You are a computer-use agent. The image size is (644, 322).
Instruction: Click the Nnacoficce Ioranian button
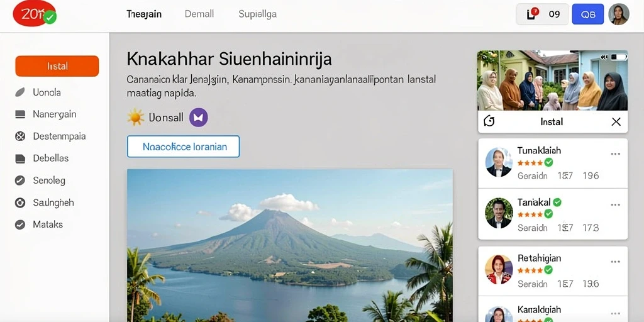click(183, 147)
